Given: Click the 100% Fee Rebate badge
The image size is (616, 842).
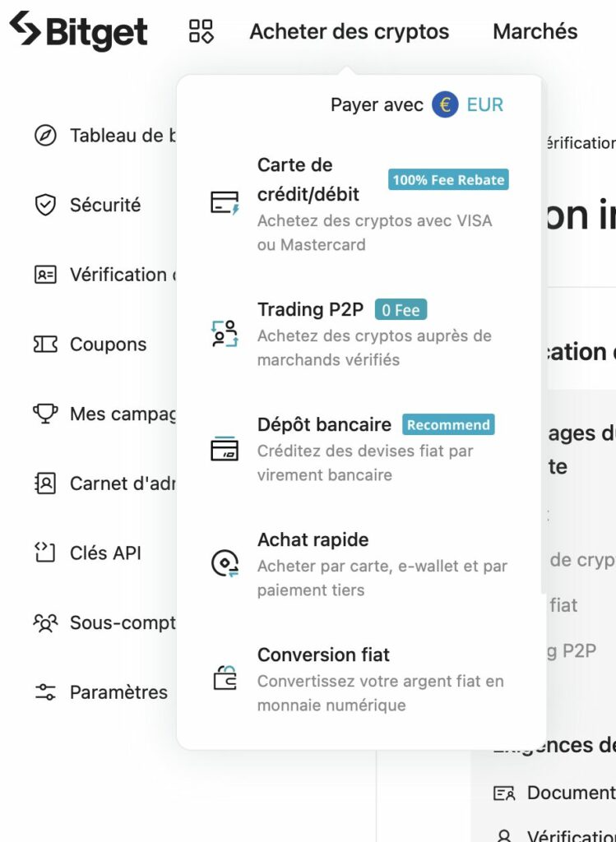Looking at the screenshot, I should coord(447,179).
